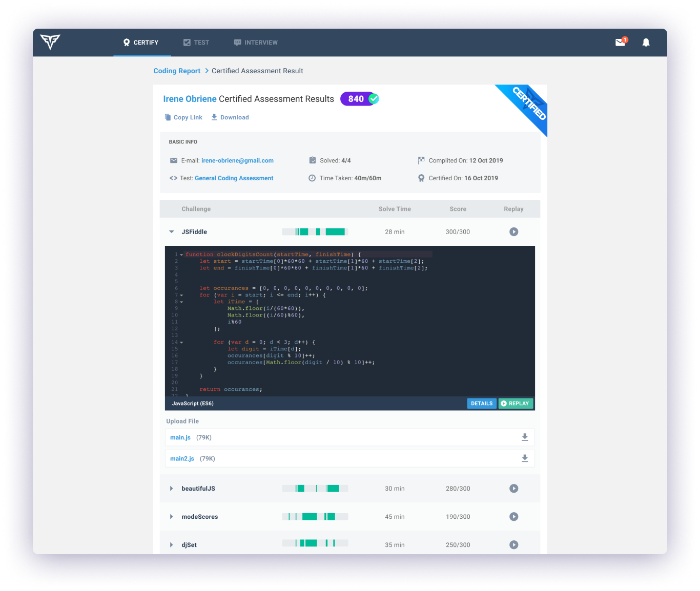Fold code at line 8 arrow
This screenshot has height=591, width=700.
pyautogui.click(x=181, y=302)
